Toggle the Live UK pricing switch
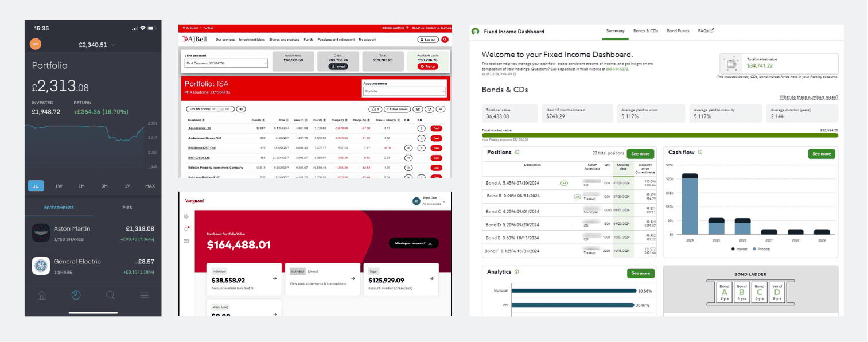This screenshot has height=342, width=868. 221,108
